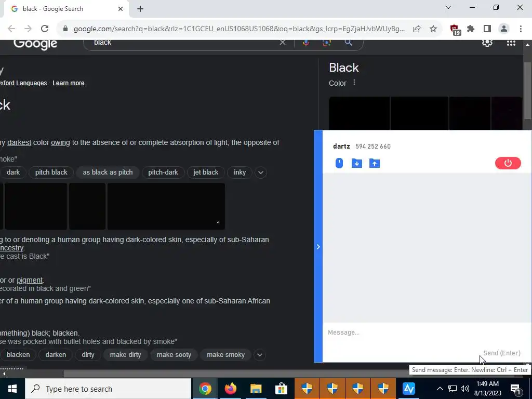Go forward using the browser forward arrow
532x399 pixels.
28,29
